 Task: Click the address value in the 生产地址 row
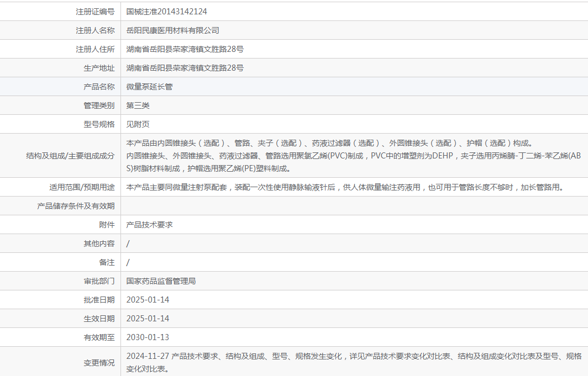coord(185,68)
